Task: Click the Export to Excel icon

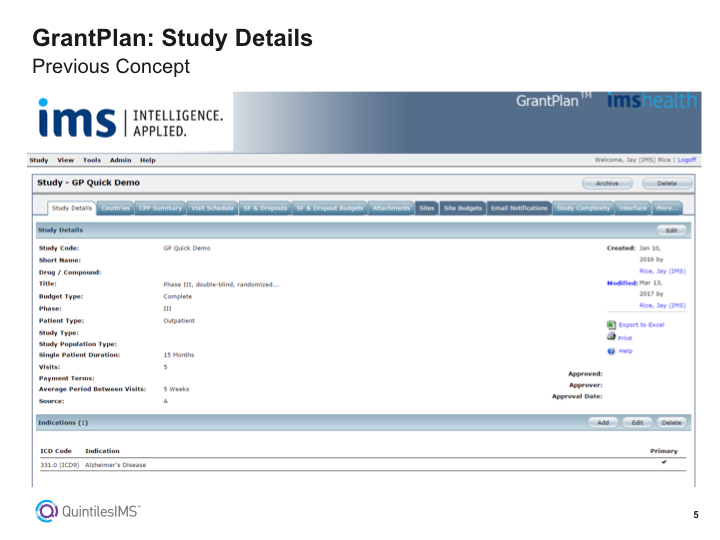Action: (611, 325)
